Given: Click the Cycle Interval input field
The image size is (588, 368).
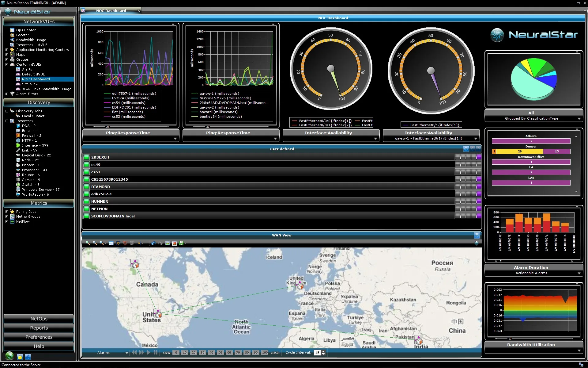Looking at the screenshot, I should (317, 353).
